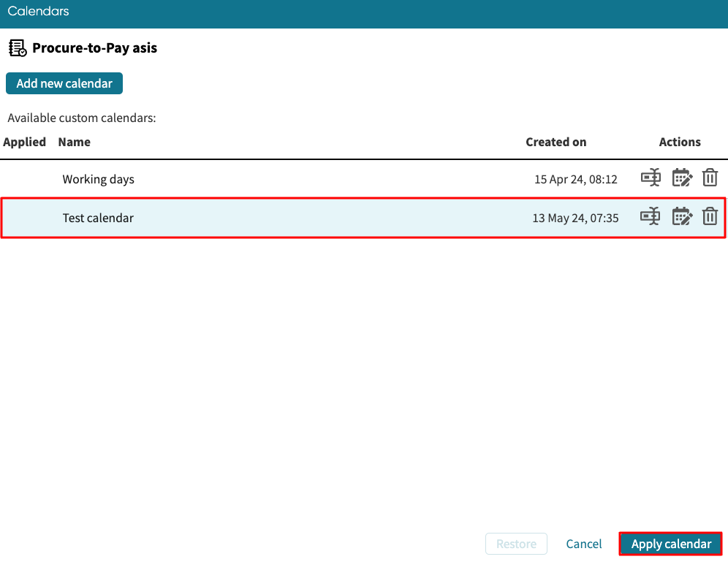Cancel the Calendars dialog
This screenshot has width=728, height=562.
click(584, 544)
